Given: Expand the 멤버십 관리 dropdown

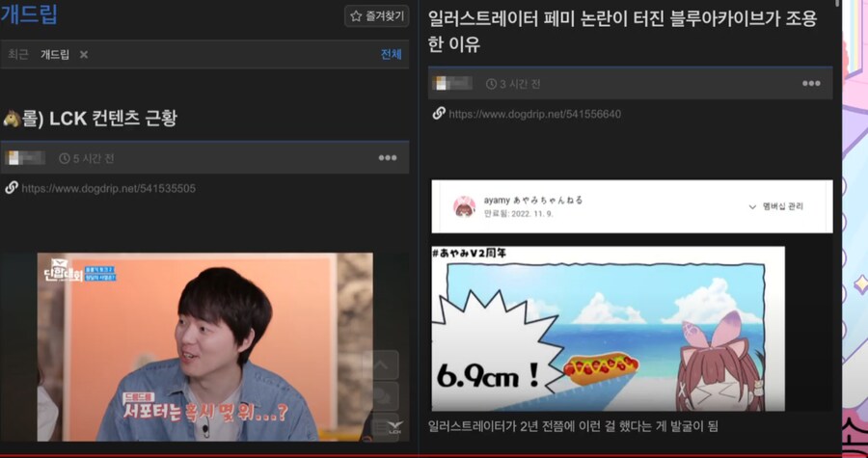Looking at the screenshot, I should tap(775, 206).
